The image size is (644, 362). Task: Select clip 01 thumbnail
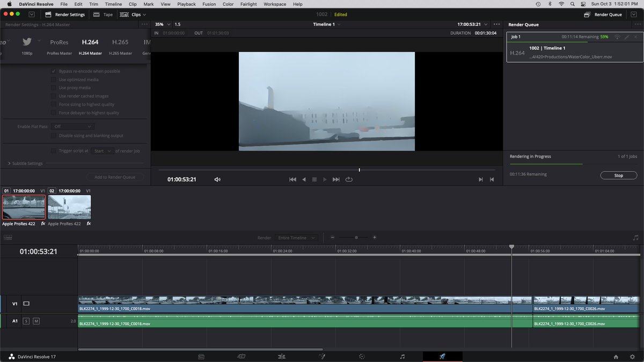24,207
